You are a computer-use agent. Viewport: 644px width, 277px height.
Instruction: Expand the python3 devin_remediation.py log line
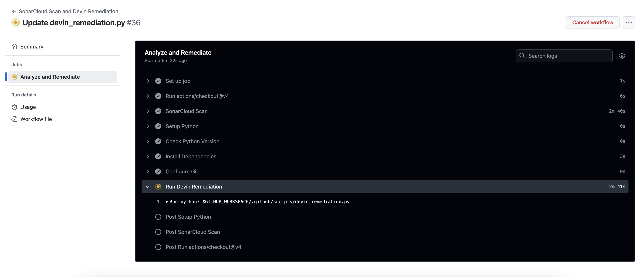[167, 202]
